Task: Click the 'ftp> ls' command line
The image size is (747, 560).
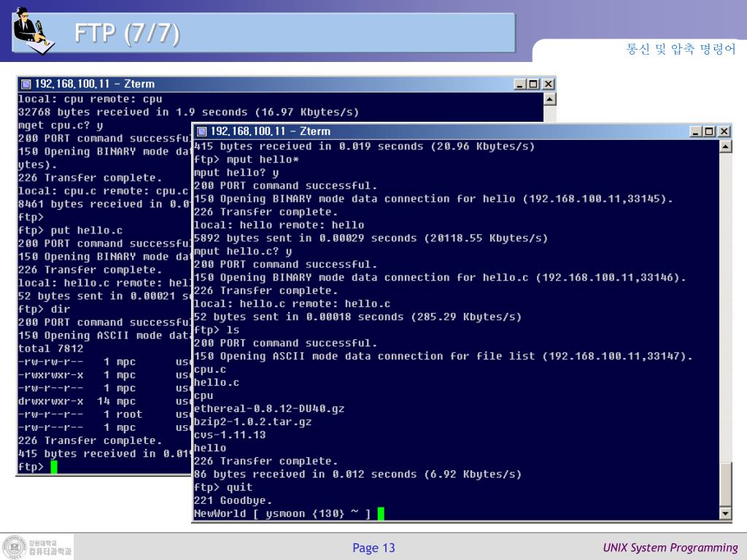Action: point(217,330)
